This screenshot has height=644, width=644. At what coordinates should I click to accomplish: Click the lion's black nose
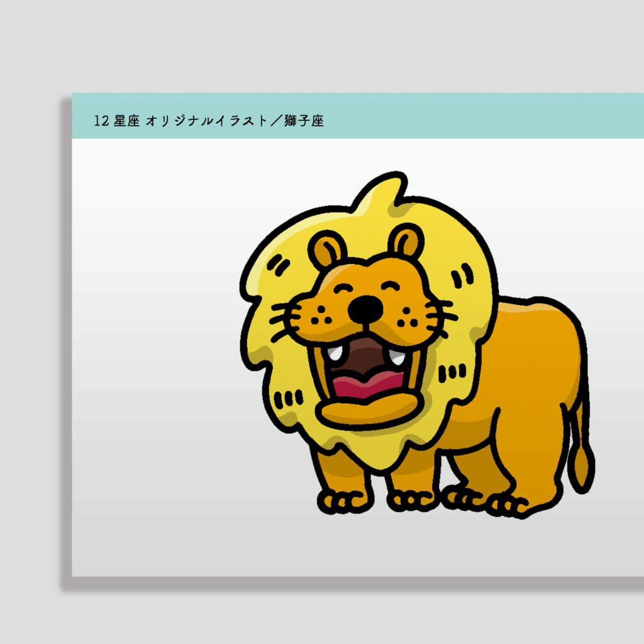365,308
